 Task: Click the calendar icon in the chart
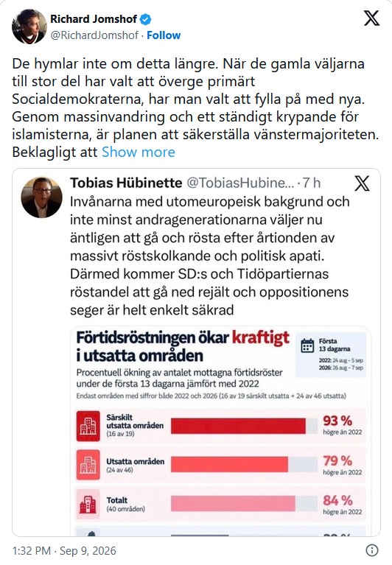(x=307, y=345)
